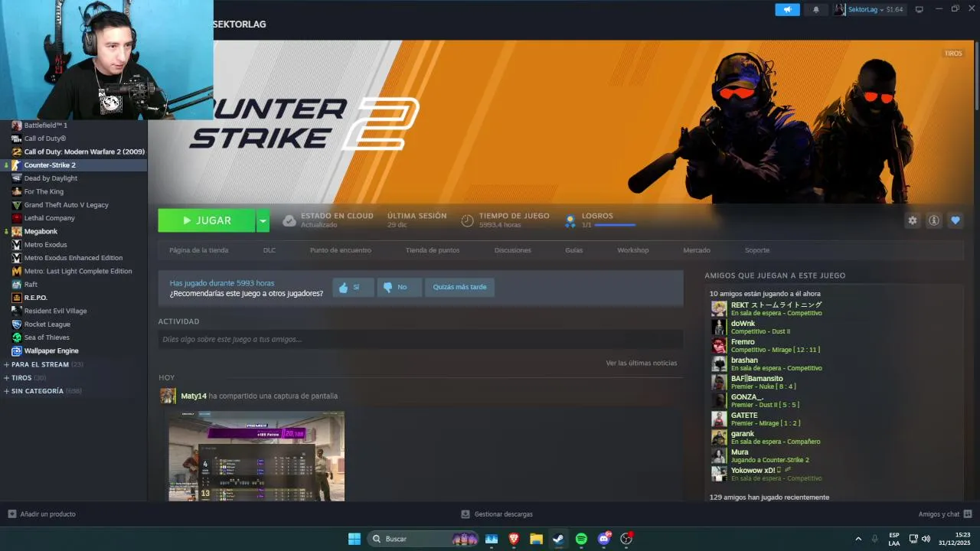Show hidden system tray icons chevron
This screenshot has width=980, height=551.
pyautogui.click(x=858, y=539)
